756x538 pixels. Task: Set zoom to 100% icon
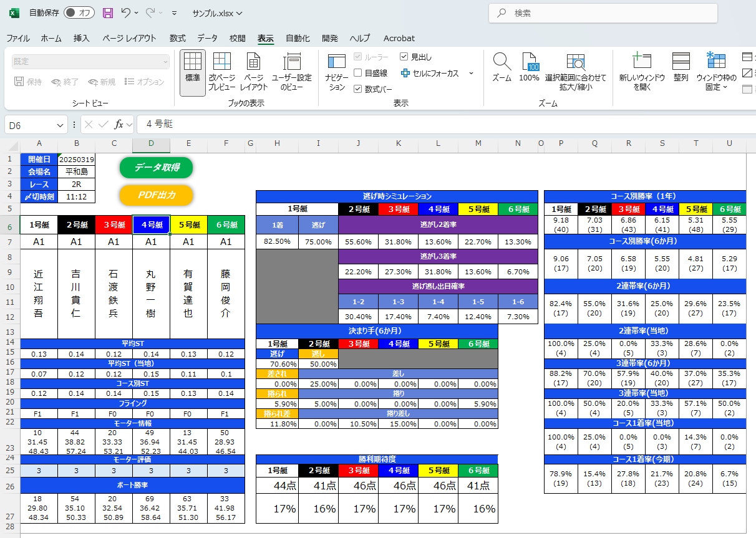tap(529, 61)
